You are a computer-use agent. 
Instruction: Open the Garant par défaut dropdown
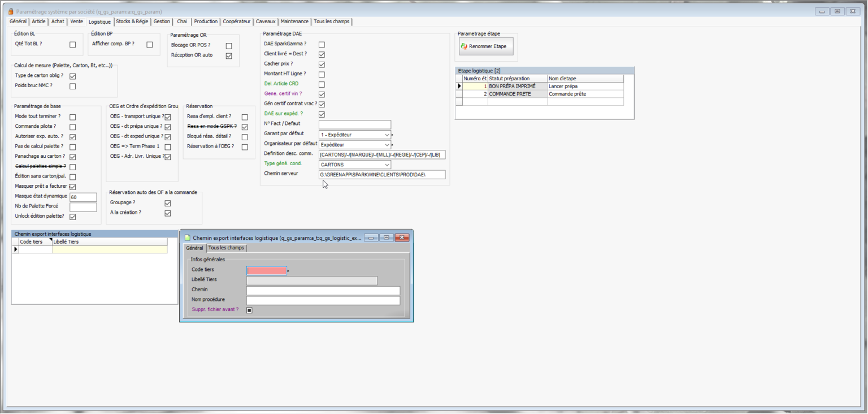coord(387,135)
